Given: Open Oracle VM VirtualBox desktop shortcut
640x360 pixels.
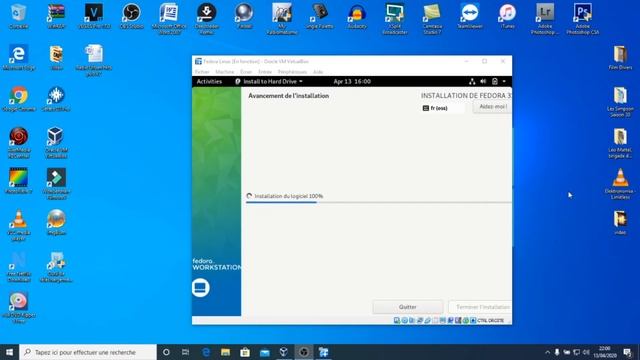Looking at the screenshot, I should pos(56,142).
